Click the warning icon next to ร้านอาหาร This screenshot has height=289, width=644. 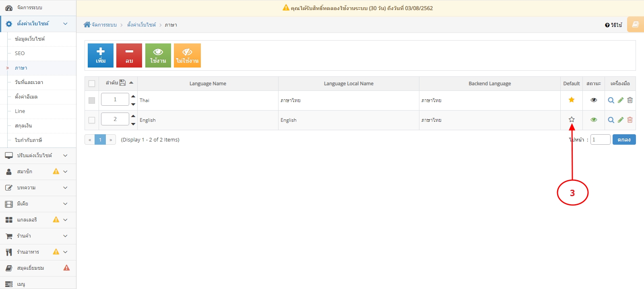[56, 252]
